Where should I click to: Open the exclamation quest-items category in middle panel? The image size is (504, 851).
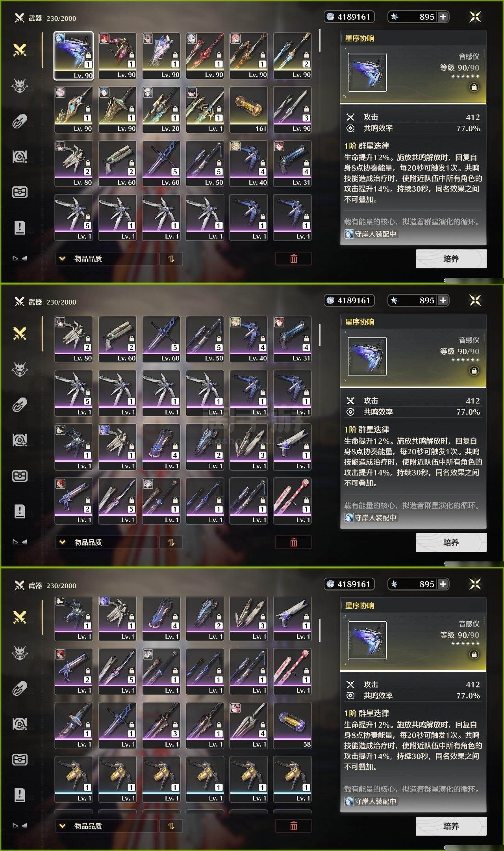tap(20, 511)
